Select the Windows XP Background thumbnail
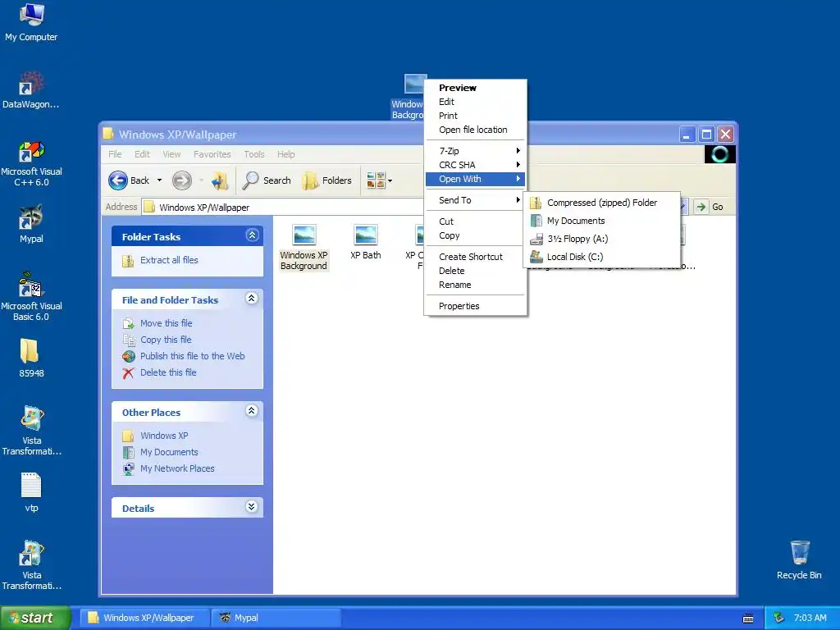Screen dimensions: 840x630 click(304, 248)
